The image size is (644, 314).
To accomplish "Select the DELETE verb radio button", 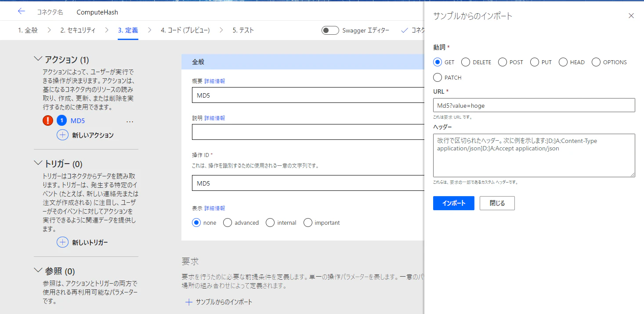I will (x=466, y=62).
